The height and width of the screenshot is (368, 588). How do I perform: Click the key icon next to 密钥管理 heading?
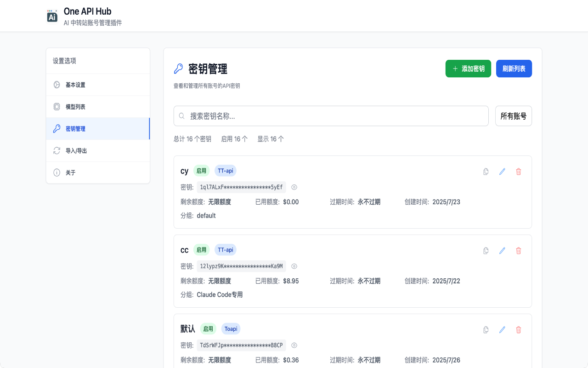click(179, 68)
